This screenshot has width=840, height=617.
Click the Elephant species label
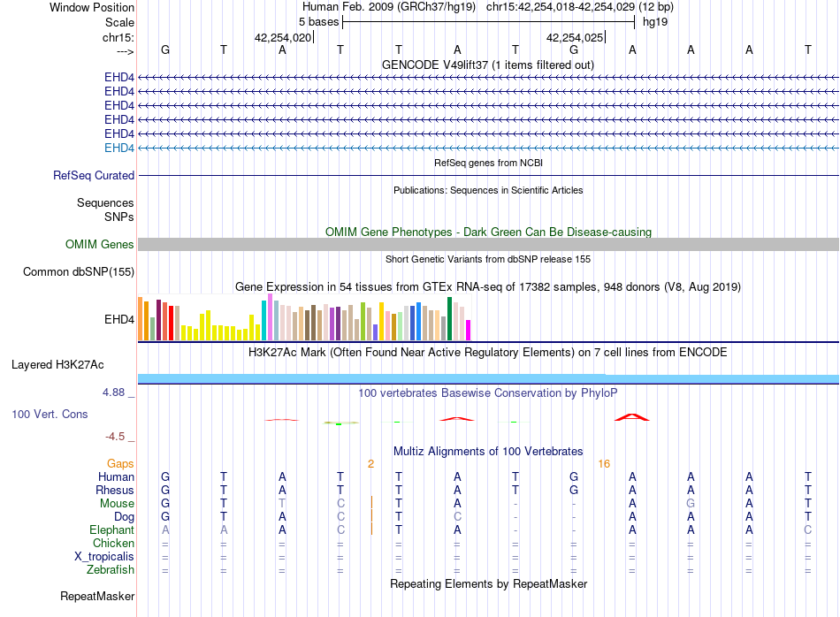(112, 529)
